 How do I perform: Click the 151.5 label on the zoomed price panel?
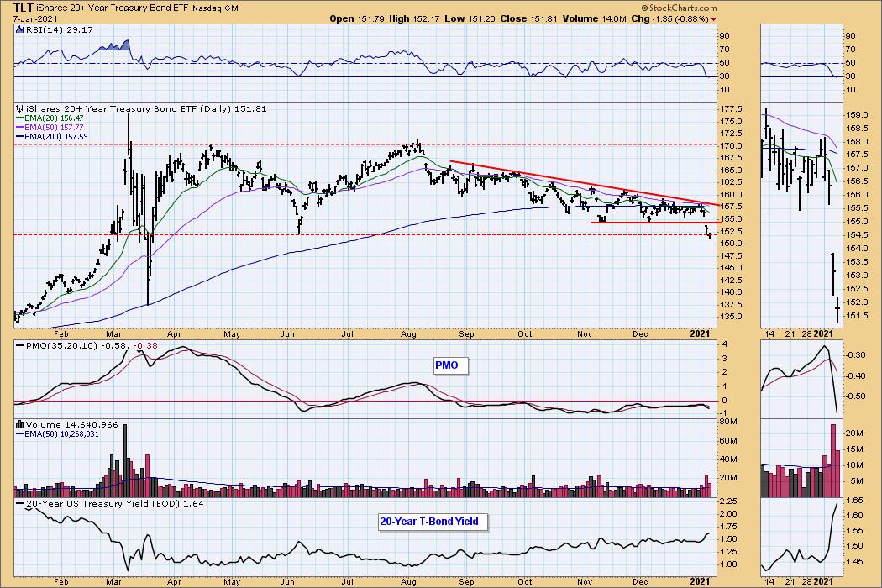click(x=858, y=316)
